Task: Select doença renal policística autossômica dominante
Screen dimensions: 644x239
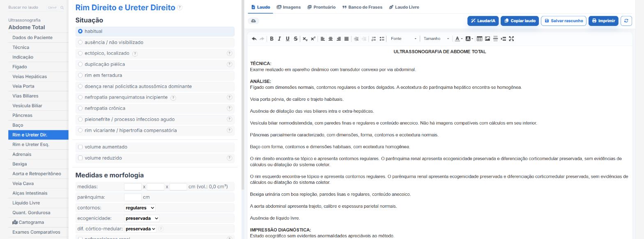Action: (80, 86)
